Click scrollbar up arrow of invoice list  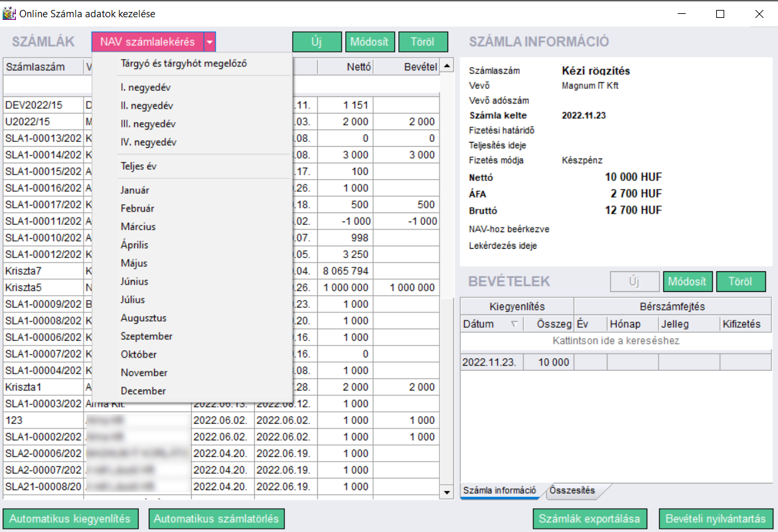[x=447, y=66]
